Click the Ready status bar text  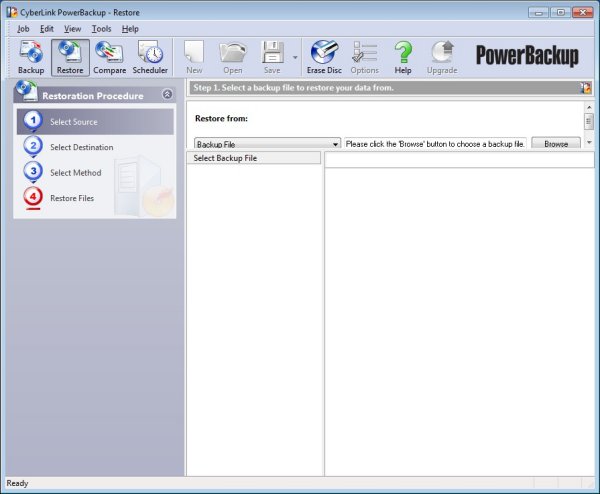pyautogui.click(x=17, y=483)
